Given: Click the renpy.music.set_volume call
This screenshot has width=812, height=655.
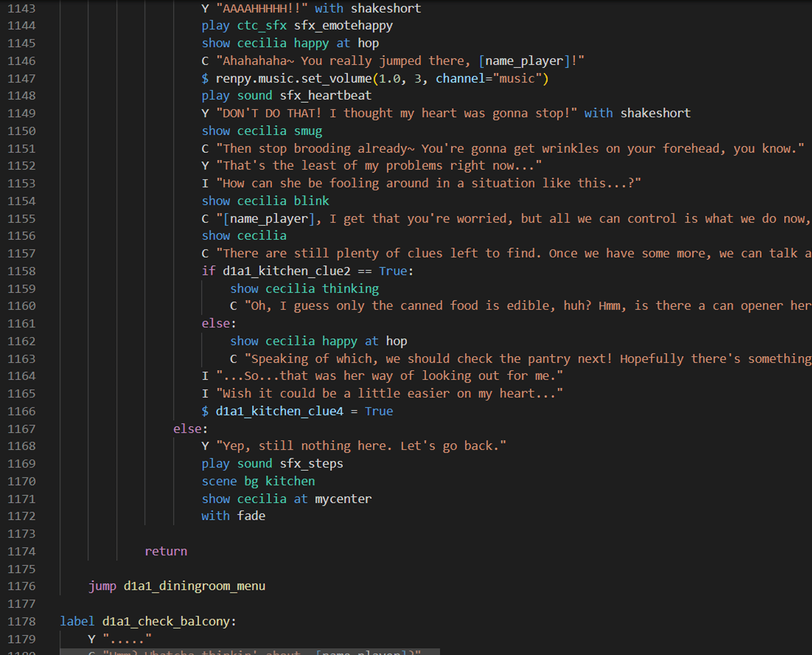Looking at the screenshot, I should [x=293, y=79].
